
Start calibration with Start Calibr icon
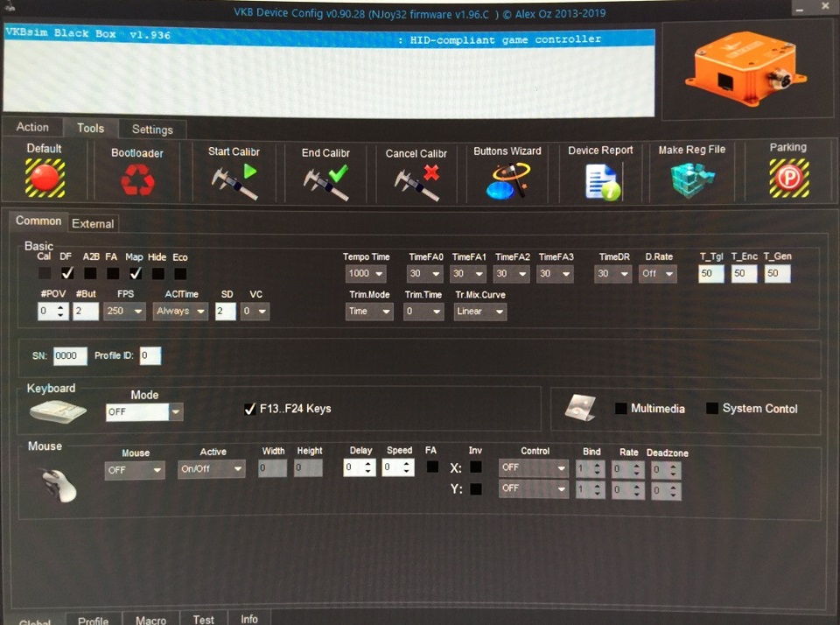click(234, 181)
